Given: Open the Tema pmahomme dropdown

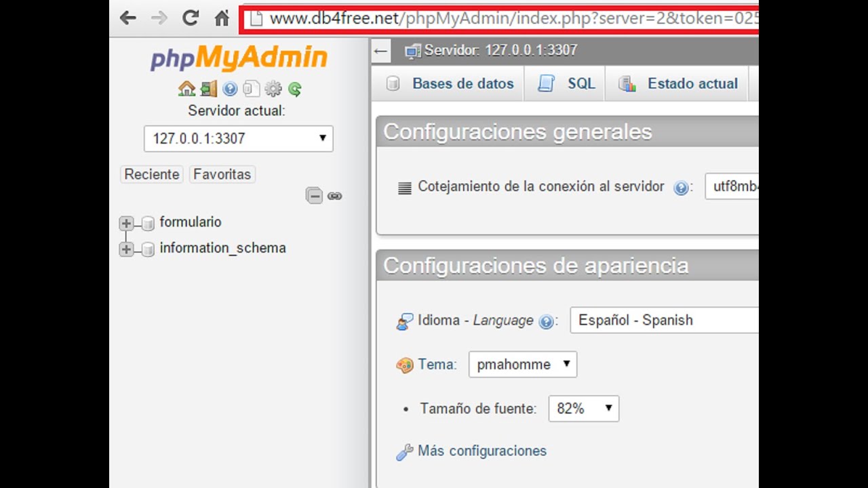Looking at the screenshot, I should (523, 364).
